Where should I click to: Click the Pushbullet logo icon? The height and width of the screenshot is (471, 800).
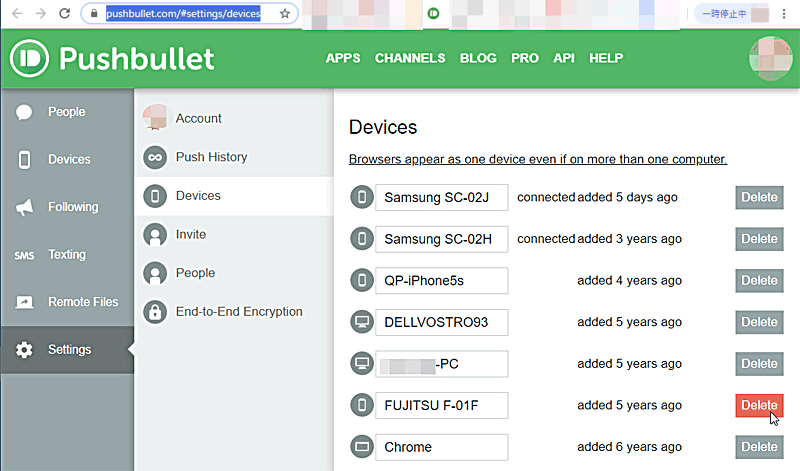click(30, 58)
